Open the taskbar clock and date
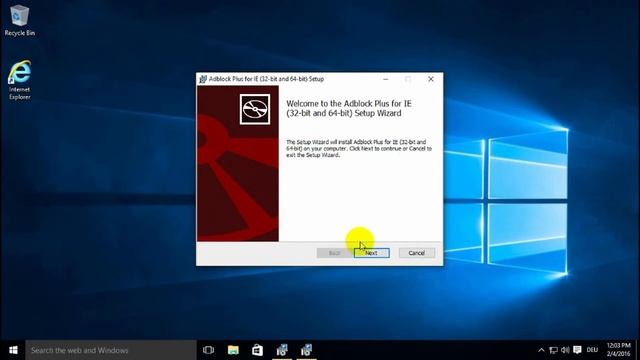Screen dimensions: 640x360 [618, 350]
